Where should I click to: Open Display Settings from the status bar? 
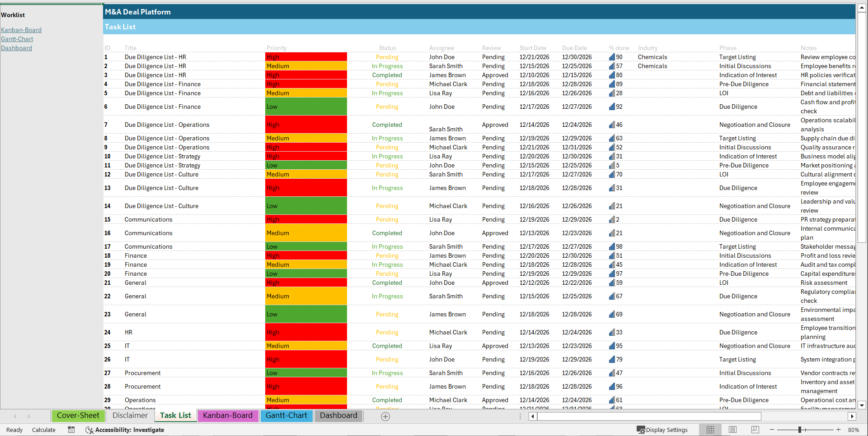(x=662, y=430)
